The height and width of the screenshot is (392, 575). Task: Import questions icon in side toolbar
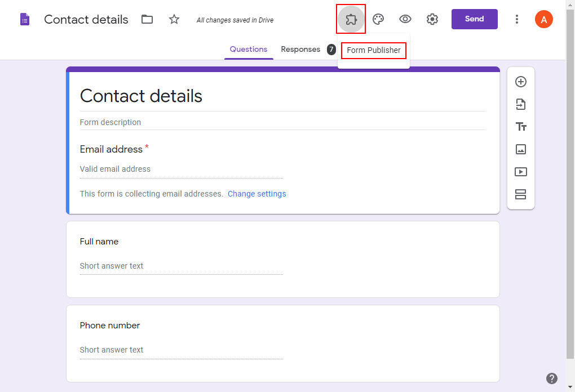(x=521, y=104)
